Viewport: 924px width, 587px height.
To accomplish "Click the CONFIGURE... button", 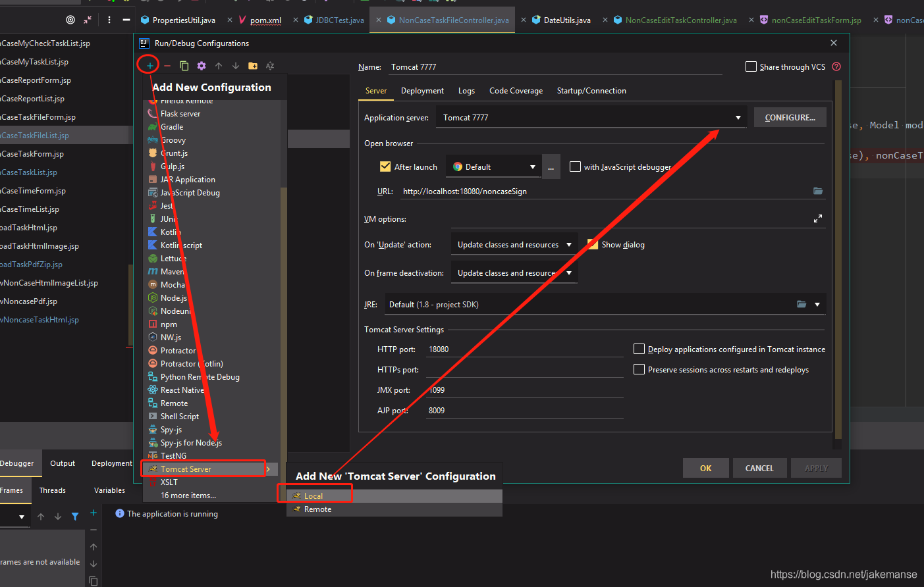I will 790,117.
